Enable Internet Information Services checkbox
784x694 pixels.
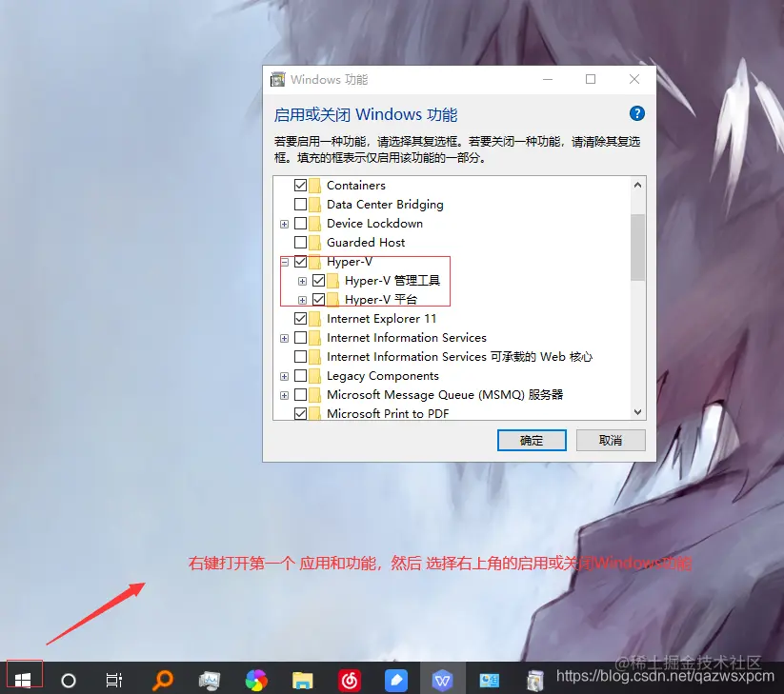coord(300,338)
